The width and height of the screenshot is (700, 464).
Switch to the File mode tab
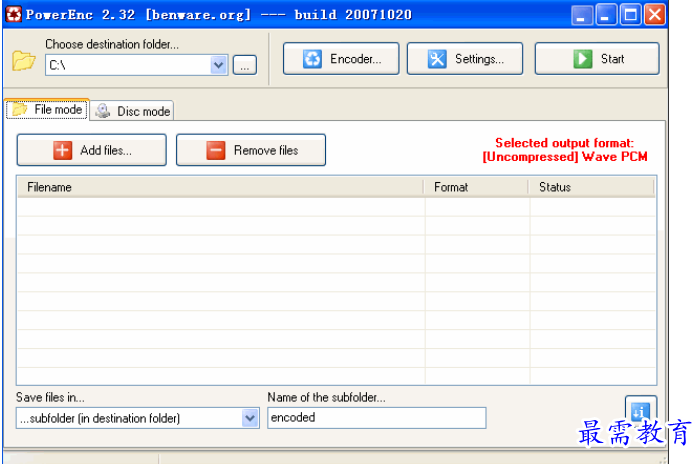(47, 109)
